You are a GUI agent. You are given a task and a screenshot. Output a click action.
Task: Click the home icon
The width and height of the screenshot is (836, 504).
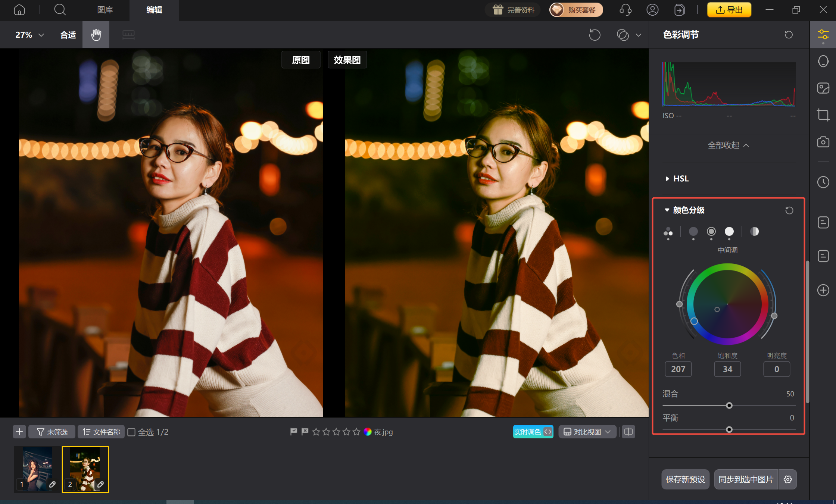pyautogui.click(x=19, y=10)
